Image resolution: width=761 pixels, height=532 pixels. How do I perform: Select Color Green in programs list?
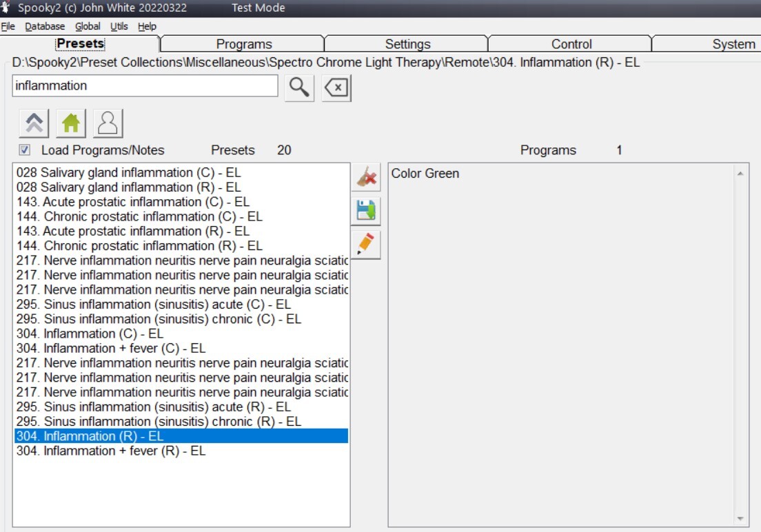click(x=425, y=174)
